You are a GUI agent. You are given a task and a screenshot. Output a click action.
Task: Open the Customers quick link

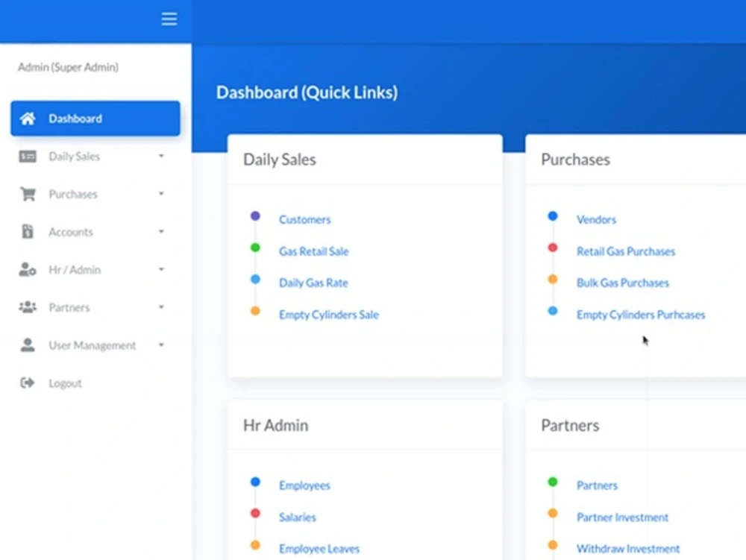pos(304,220)
